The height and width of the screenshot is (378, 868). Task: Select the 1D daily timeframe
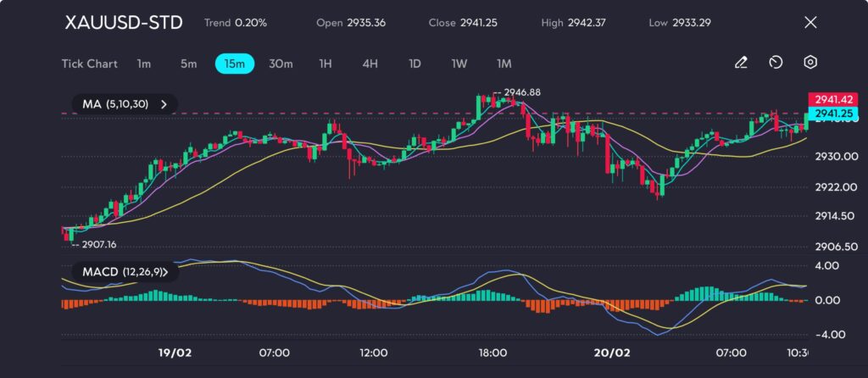point(415,64)
